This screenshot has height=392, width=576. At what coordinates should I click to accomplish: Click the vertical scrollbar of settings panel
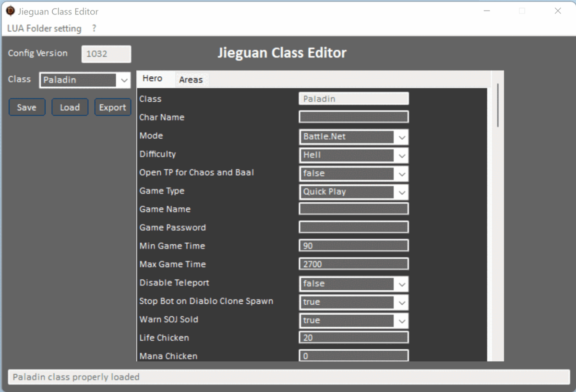[498, 106]
